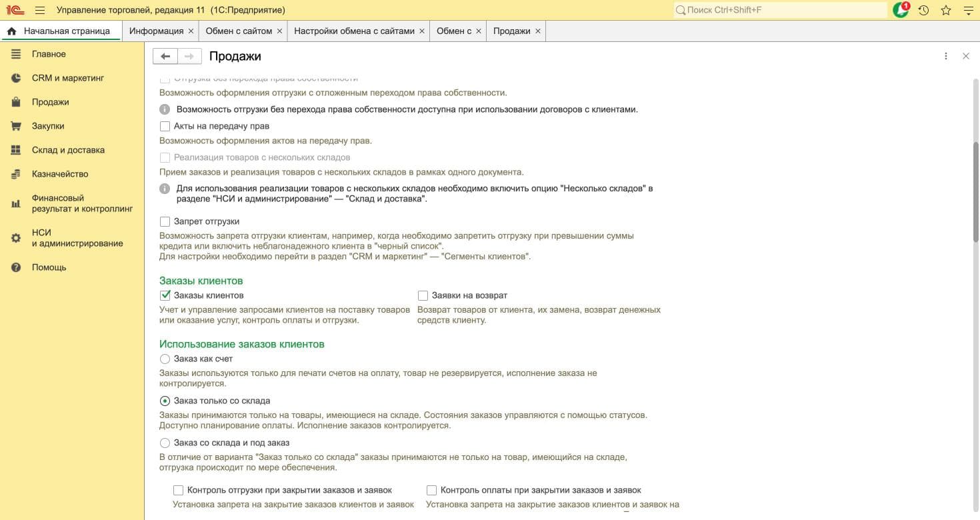Click the Главное section icon
The width and height of the screenshot is (980, 520).
[x=16, y=54]
